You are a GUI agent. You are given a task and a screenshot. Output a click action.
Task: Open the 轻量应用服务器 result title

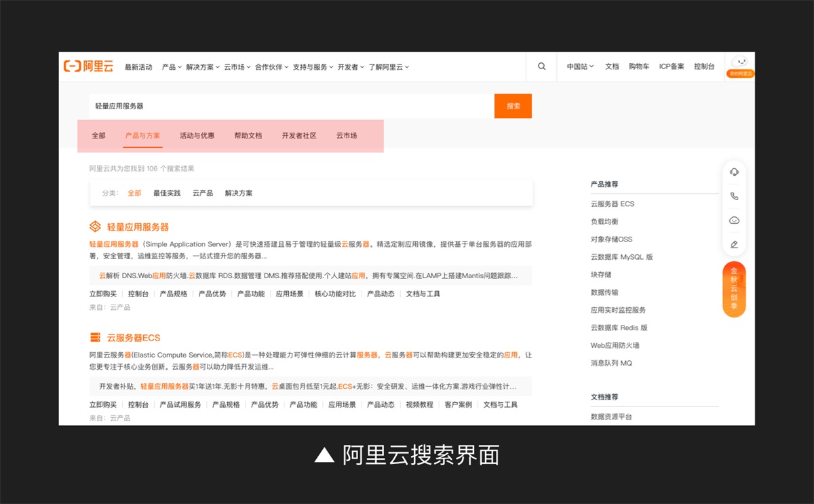[x=138, y=227]
